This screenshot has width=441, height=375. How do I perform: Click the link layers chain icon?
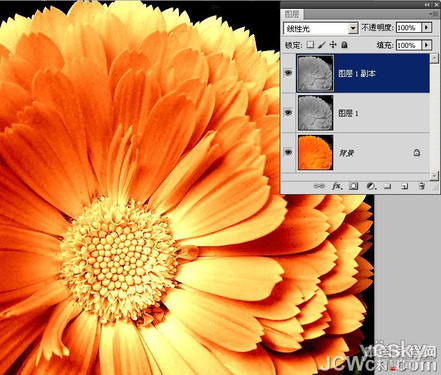pos(319,186)
